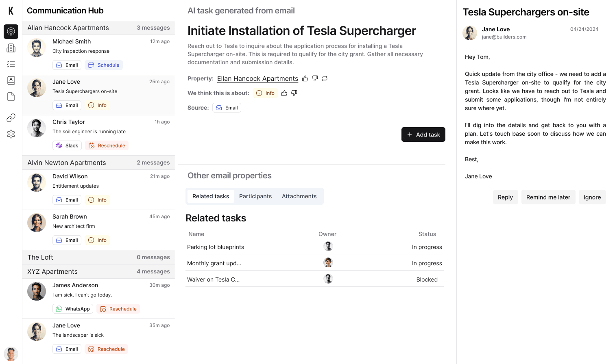Click the Reply button
This screenshot has height=364, width=615.
(505, 197)
